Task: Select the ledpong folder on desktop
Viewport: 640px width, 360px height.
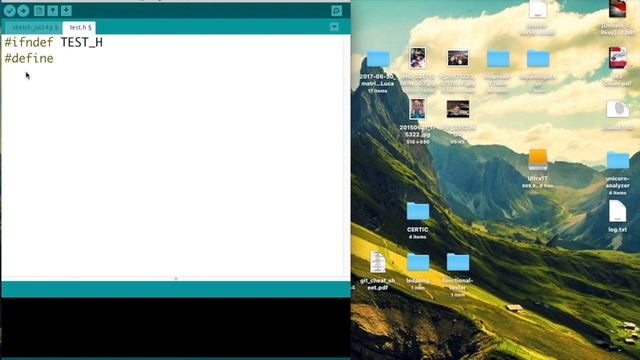Action: coord(418,262)
